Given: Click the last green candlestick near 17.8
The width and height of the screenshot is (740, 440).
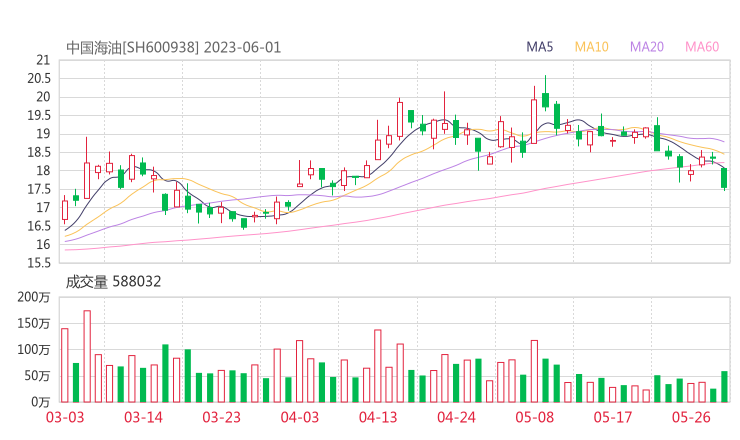Looking at the screenshot, I should click(x=724, y=178).
